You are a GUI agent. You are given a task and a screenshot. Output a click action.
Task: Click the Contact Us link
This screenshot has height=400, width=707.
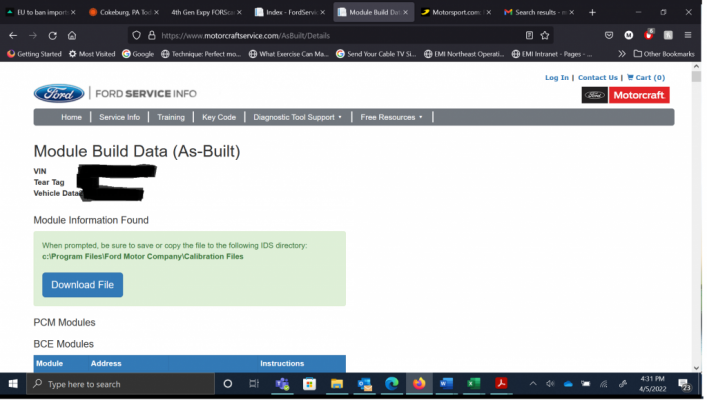pos(597,78)
